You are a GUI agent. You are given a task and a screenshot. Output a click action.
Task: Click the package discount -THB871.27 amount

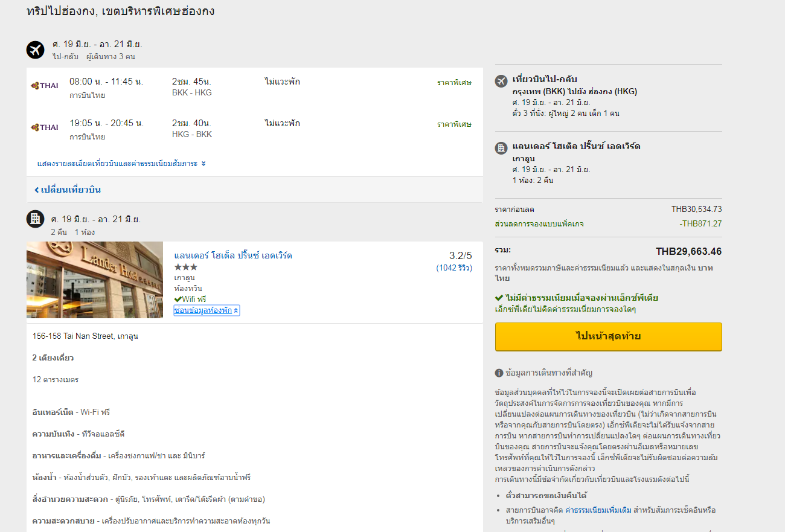(700, 224)
